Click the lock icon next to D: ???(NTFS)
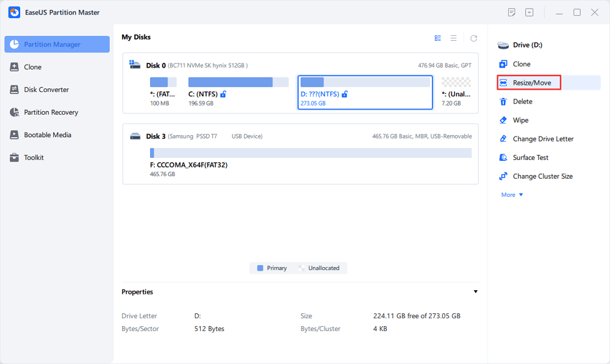The height and width of the screenshot is (364, 610). pos(345,94)
